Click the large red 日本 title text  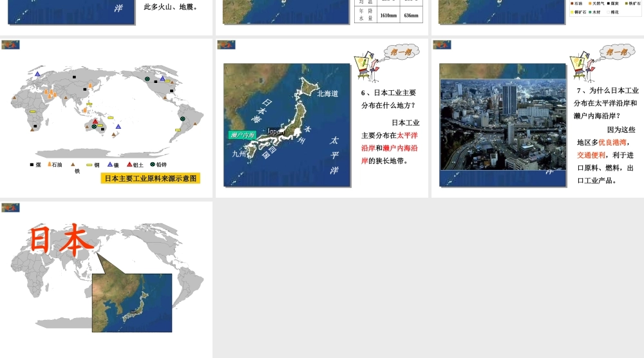(x=62, y=239)
